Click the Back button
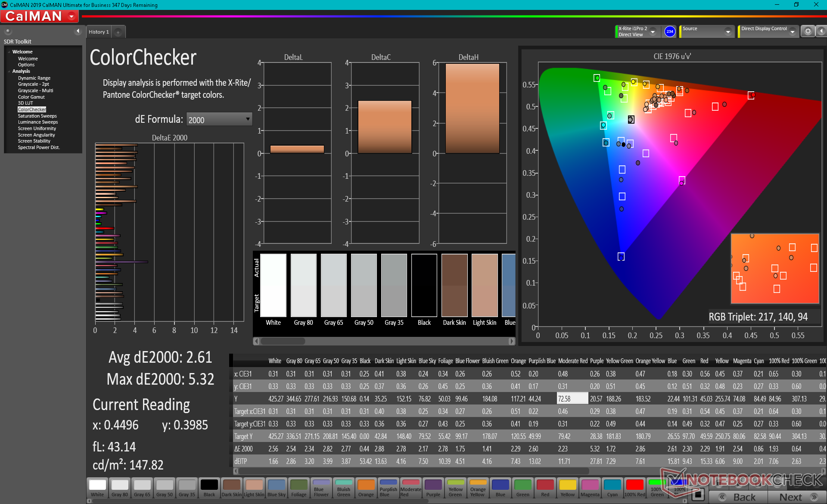The width and height of the screenshot is (827, 504). pos(738,497)
